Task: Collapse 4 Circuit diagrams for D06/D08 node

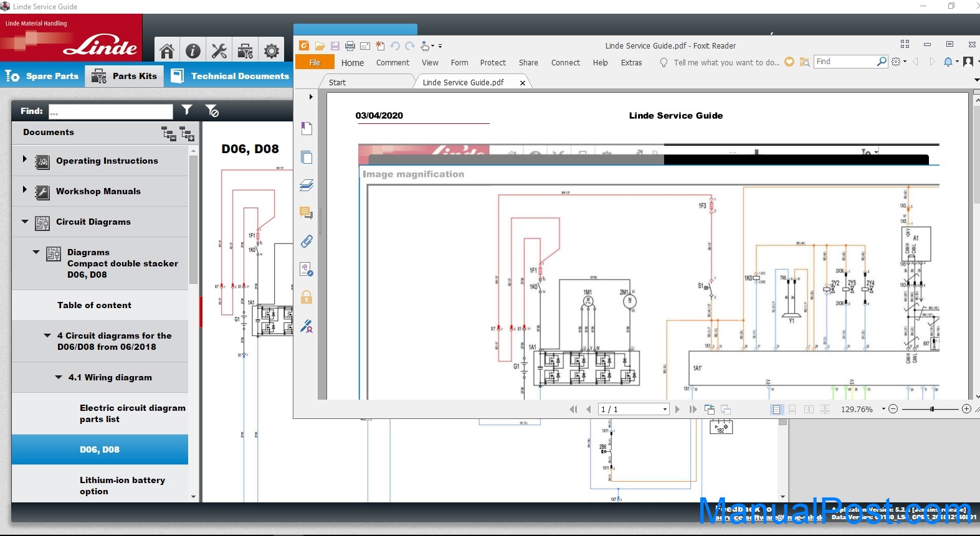Action: (47, 336)
